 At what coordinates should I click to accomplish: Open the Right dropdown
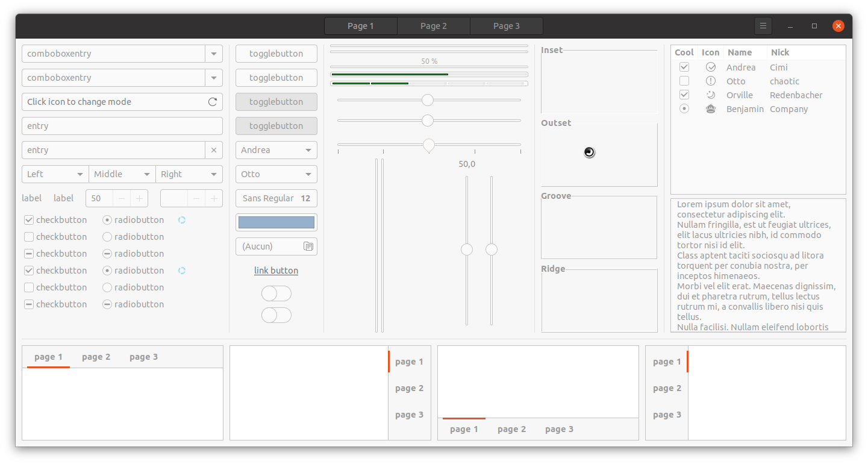(x=189, y=174)
